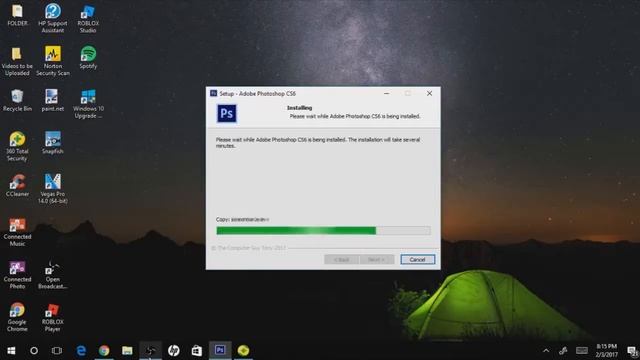Select the Spotify desktop icon
Image resolution: width=640 pixels, height=360 pixels.
[x=88, y=58]
